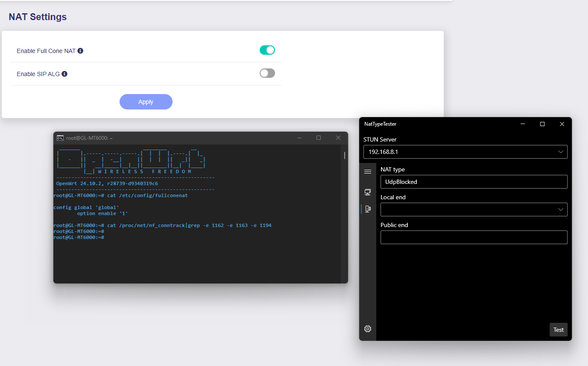Click the NAT type field showing UdpBlocked

(474, 182)
